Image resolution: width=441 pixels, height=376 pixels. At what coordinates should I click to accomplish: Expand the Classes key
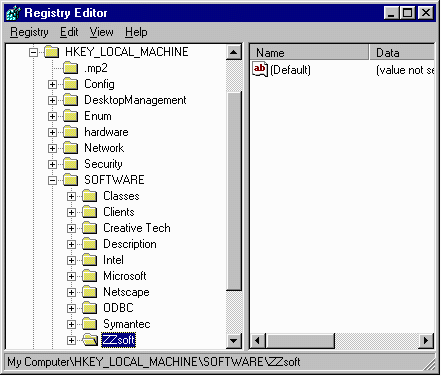(71, 196)
